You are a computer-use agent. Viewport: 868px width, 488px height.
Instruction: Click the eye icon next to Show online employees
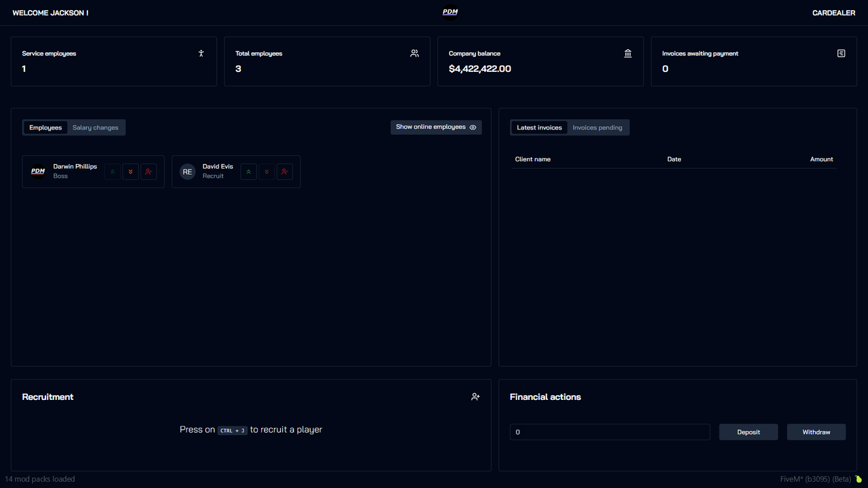(473, 127)
